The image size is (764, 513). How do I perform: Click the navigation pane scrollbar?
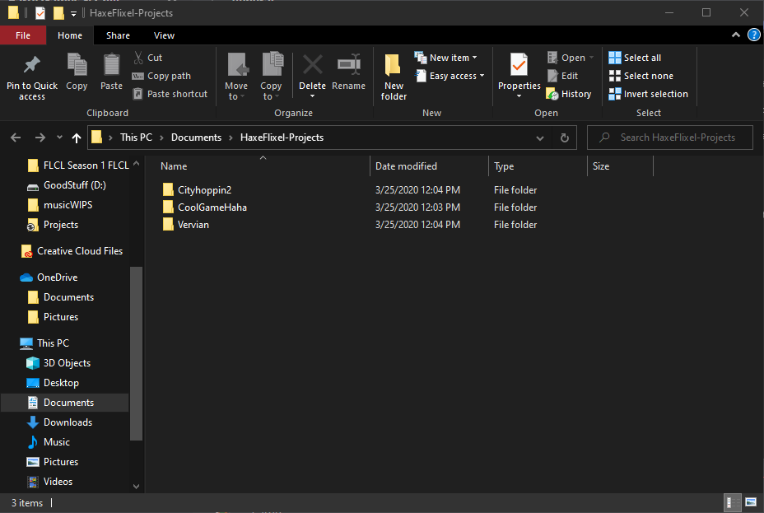click(x=136, y=354)
